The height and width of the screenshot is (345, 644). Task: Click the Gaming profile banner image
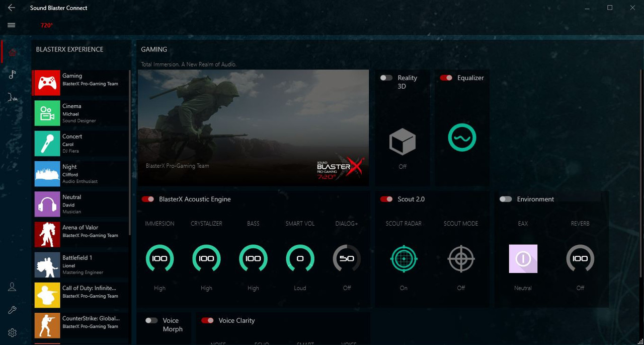tap(253, 128)
